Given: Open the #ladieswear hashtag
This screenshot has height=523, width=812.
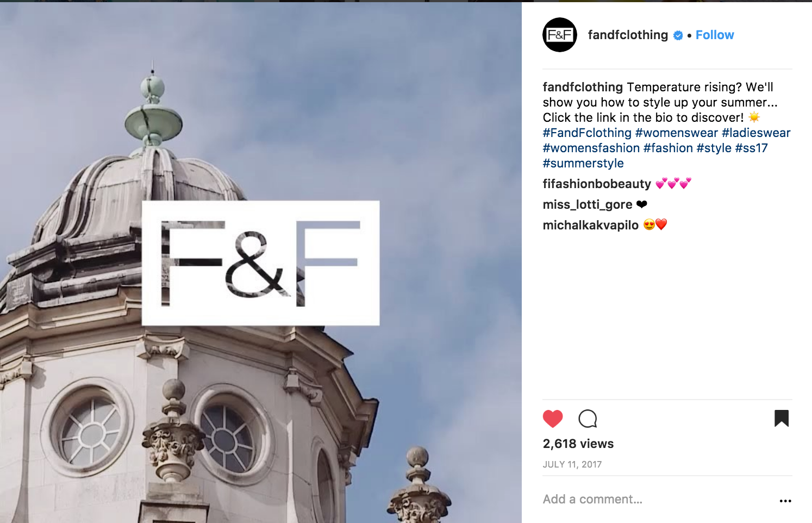Looking at the screenshot, I should (756, 133).
